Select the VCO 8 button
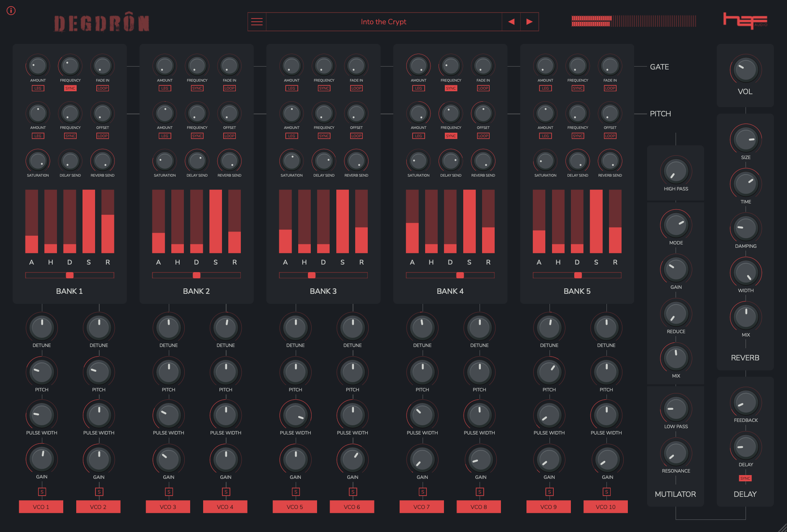Screen dimensions: 787x532 click(x=479, y=507)
